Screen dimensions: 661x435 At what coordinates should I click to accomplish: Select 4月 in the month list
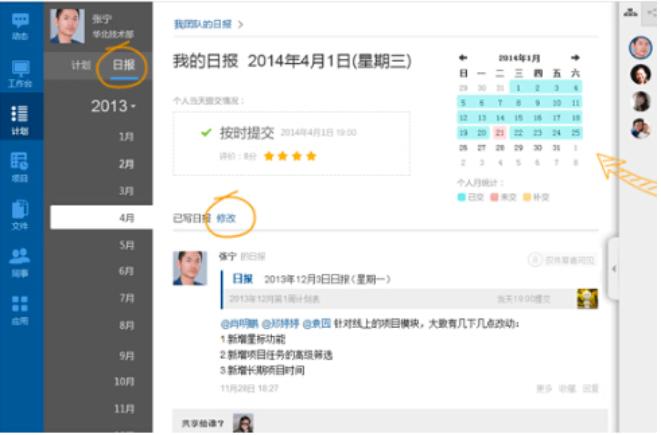point(102,218)
